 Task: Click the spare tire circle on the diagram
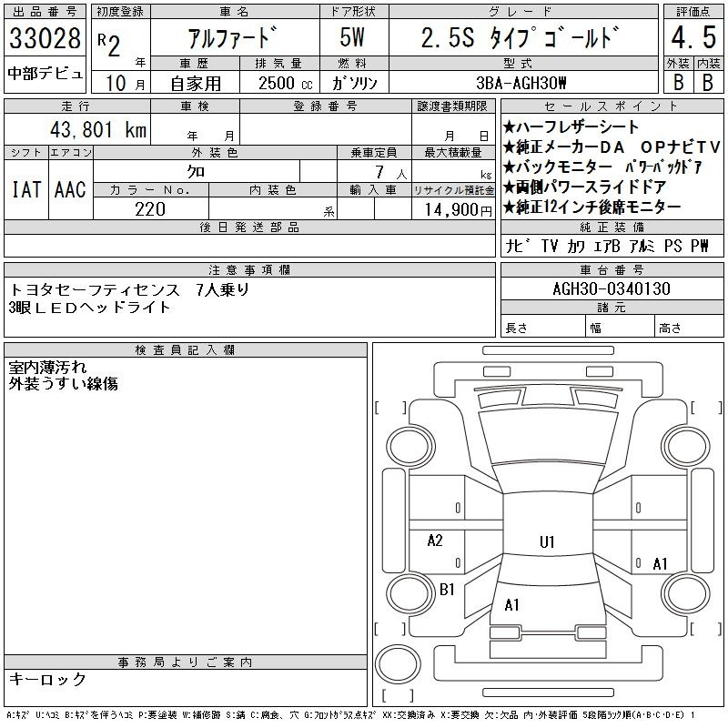coord(398,664)
